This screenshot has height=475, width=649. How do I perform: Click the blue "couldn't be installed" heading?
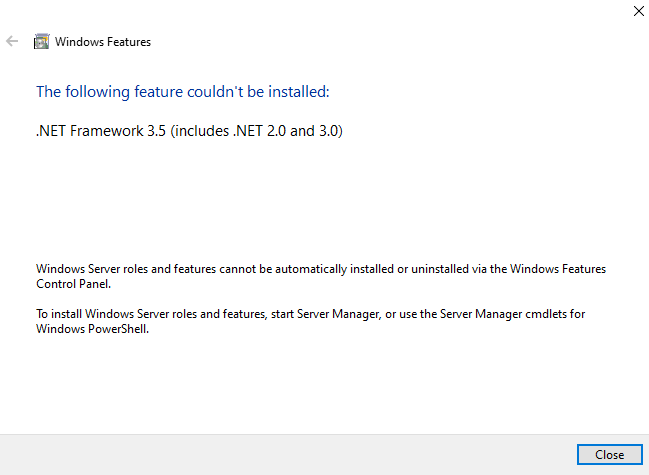(182, 92)
